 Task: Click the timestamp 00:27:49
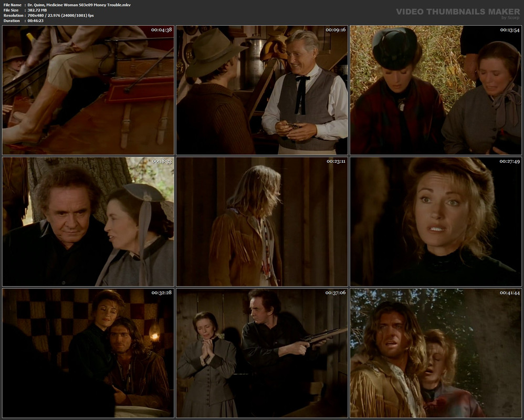click(510, 161)
